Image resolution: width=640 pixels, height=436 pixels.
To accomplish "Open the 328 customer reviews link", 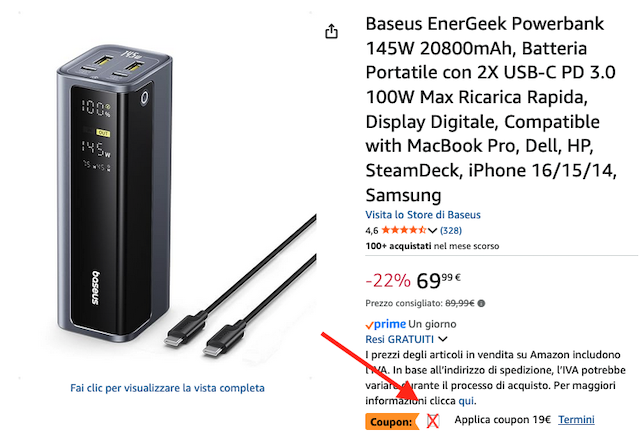I will click(451, 231).
